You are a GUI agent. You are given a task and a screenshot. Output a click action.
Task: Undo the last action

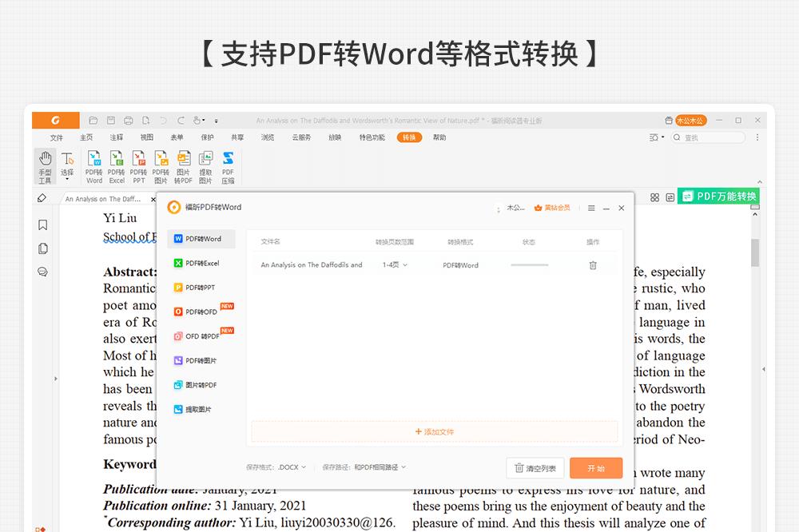pyautogui.click(x=164, y=121)
